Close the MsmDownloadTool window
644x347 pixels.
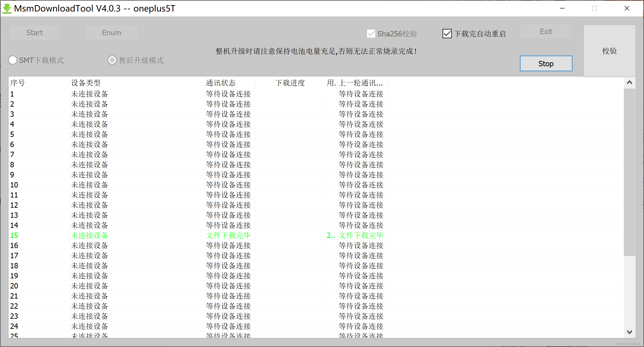pyautogui.click(x=626, y=8)
